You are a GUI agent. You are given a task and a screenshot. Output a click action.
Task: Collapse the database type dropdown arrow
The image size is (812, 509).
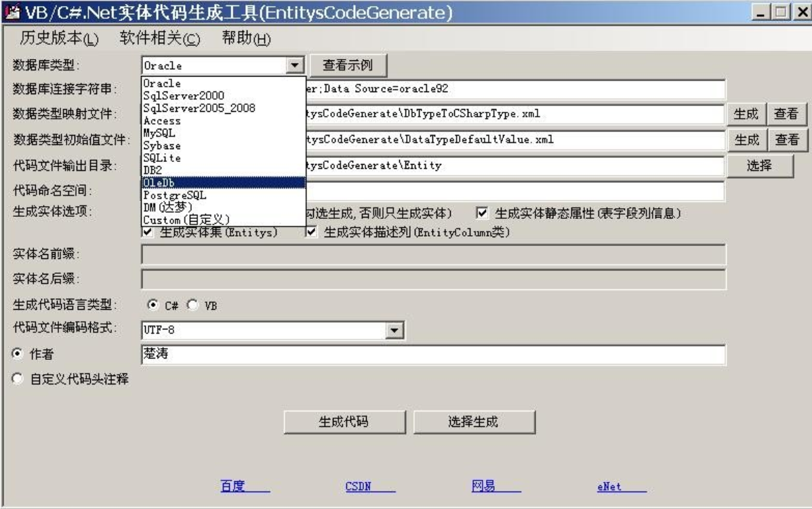point(294,65)
